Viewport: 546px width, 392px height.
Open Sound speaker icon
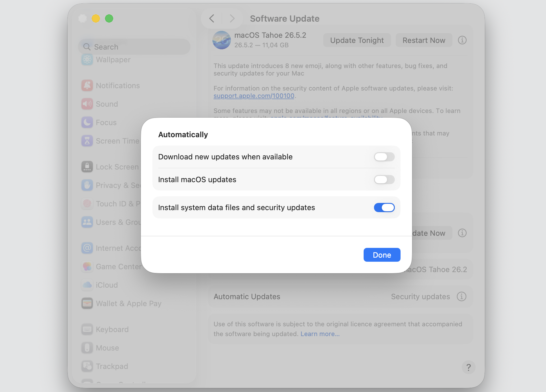tap(87, 104)
